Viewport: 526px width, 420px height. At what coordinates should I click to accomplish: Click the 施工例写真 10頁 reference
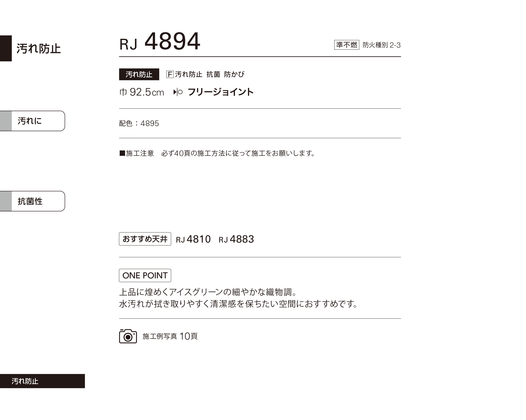(x=170, y=336)
